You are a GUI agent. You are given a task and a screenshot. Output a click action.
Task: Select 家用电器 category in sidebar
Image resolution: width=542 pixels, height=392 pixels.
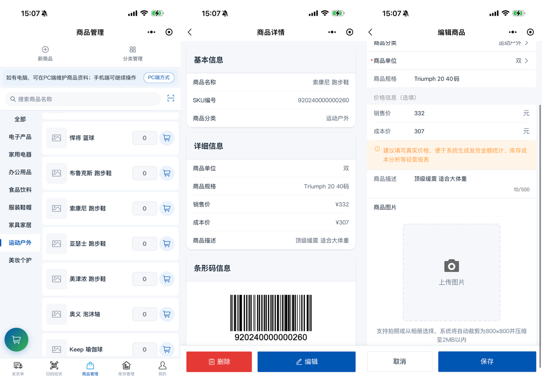click(20, 154)
